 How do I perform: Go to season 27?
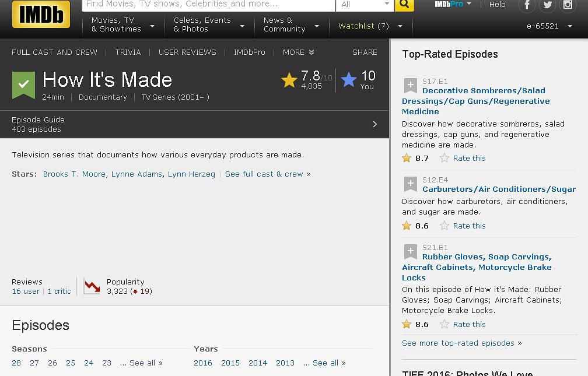[34, 363]
